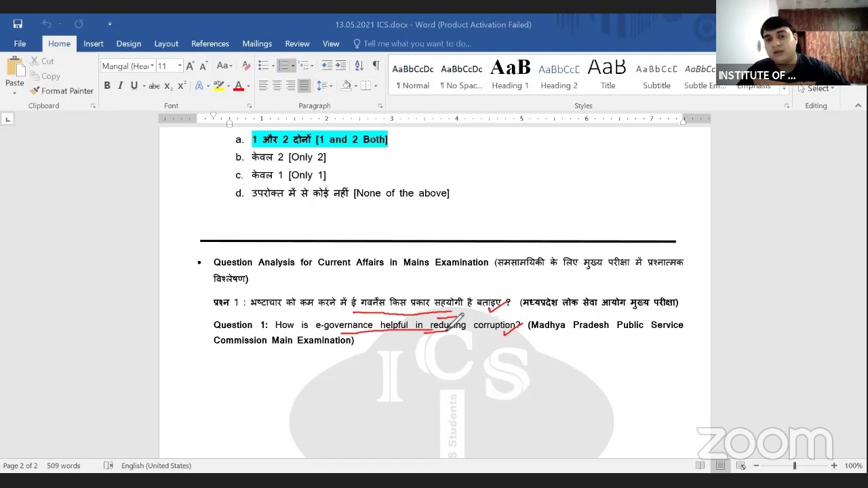The image size is (868, 488).
Task: Switch to the Insert tab
Action: click(x=94, y=43)
